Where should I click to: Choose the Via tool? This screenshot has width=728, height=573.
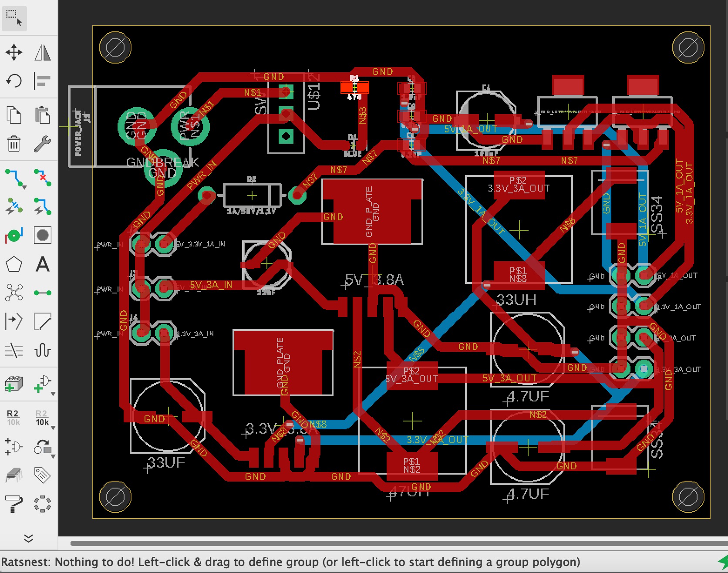click(14, 235)
